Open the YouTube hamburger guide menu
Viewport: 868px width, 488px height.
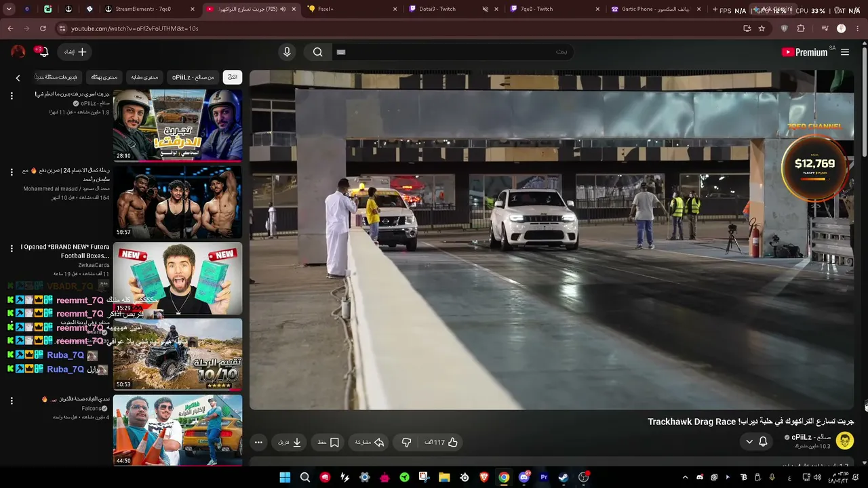[x=845, y=52]
